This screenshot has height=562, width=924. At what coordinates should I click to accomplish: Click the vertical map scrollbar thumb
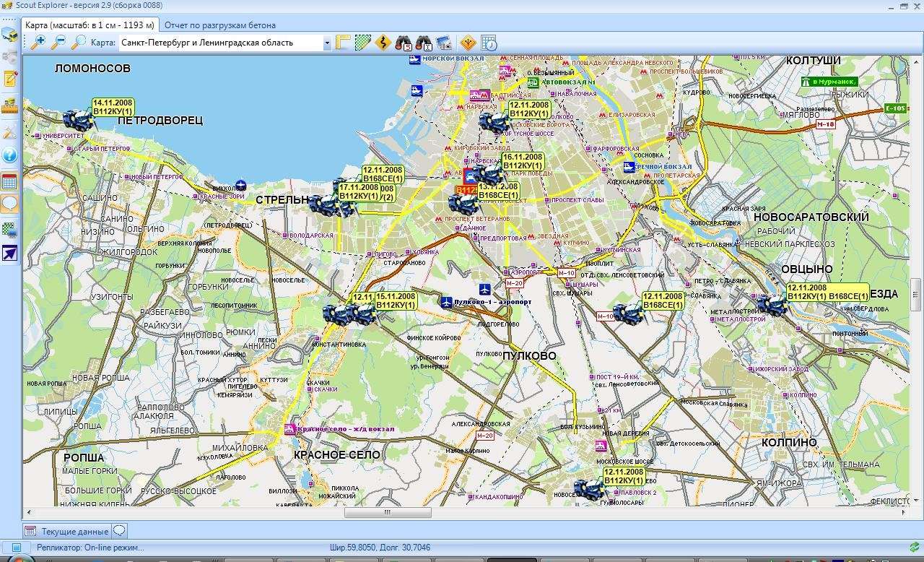point(917,295)
